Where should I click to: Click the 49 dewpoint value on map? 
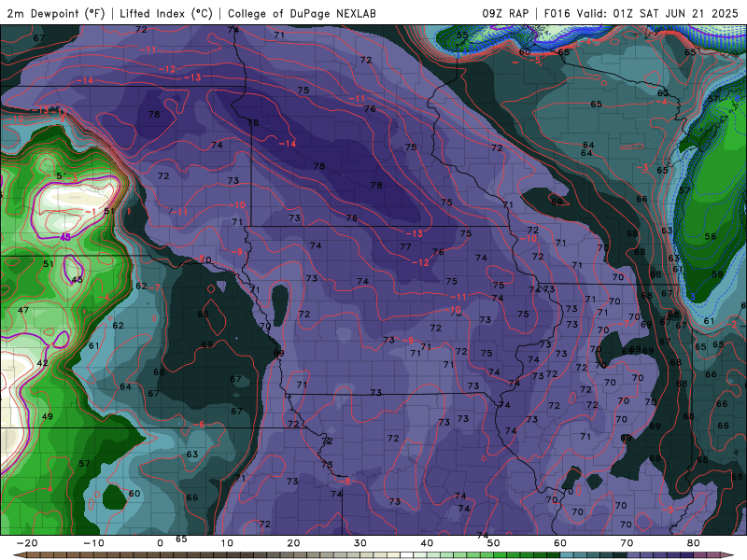coord(48,416)
